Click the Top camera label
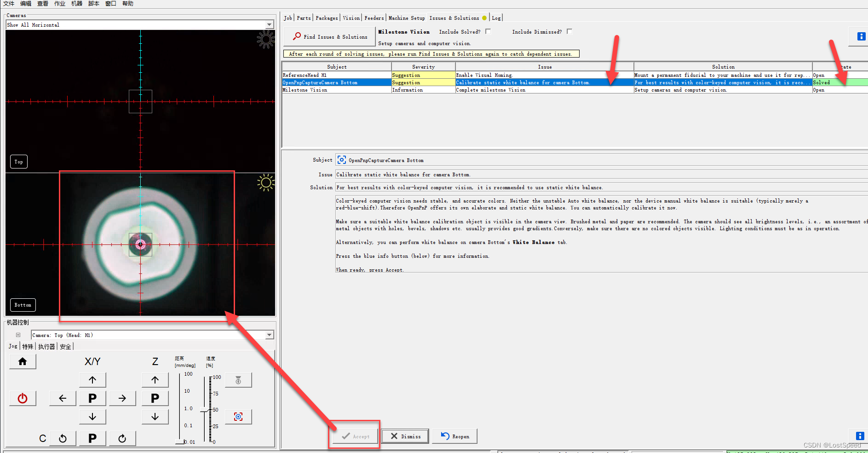Viewport: 868px width, 453px height. (x=19, y=162)
